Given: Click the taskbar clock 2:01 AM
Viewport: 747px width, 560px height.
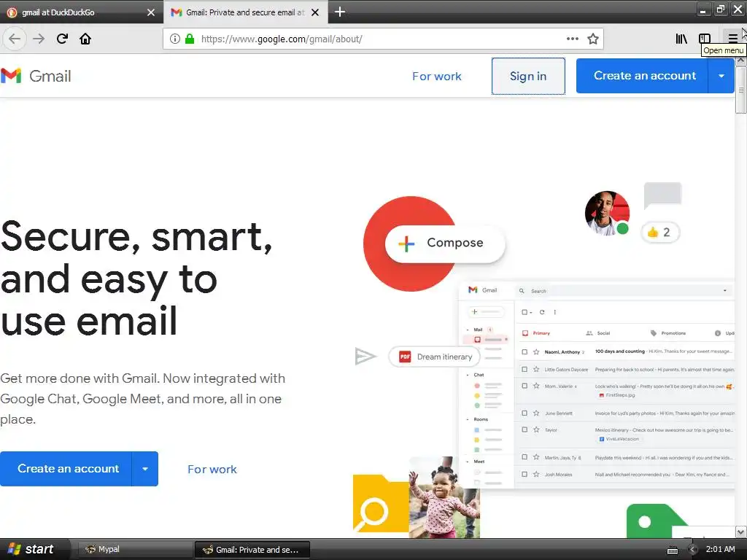Looking at the screenshot, I should pos(720,549).
